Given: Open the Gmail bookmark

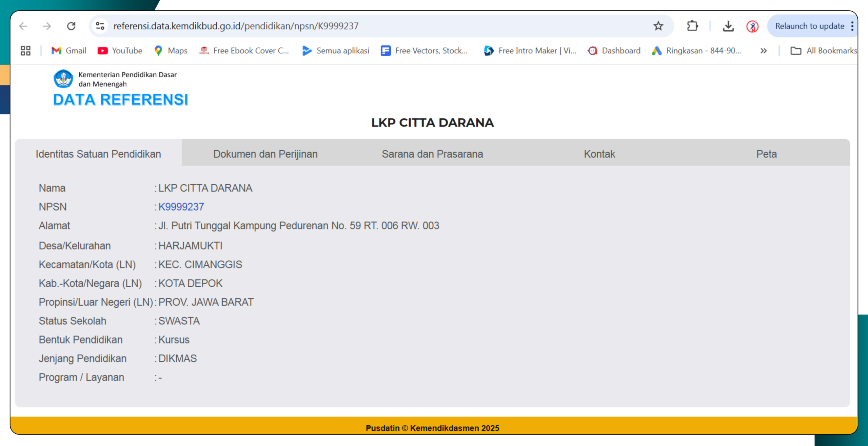Looking at the screenshot, I should click(69, 51).
